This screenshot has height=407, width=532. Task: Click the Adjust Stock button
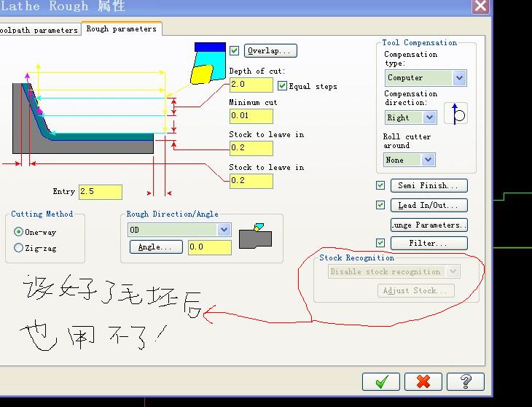(x=416, y=290)
